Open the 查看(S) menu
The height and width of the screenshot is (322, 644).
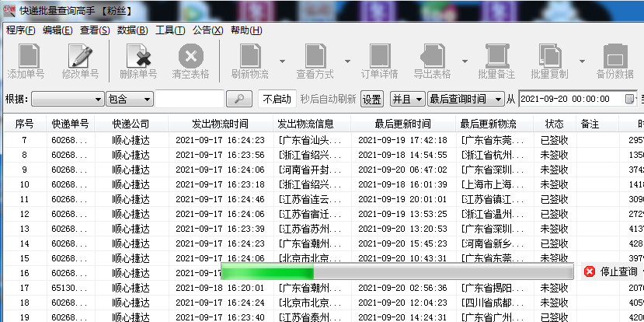[x=95, y=30]
